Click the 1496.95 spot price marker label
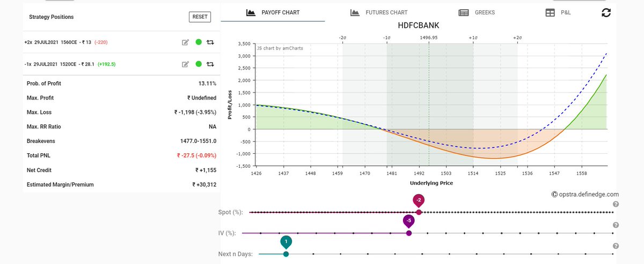Screen dimensions: 644x264 429,38
